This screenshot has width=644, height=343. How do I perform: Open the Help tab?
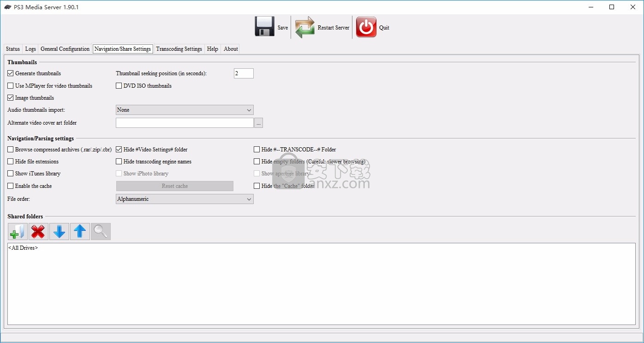click(213, 49)
